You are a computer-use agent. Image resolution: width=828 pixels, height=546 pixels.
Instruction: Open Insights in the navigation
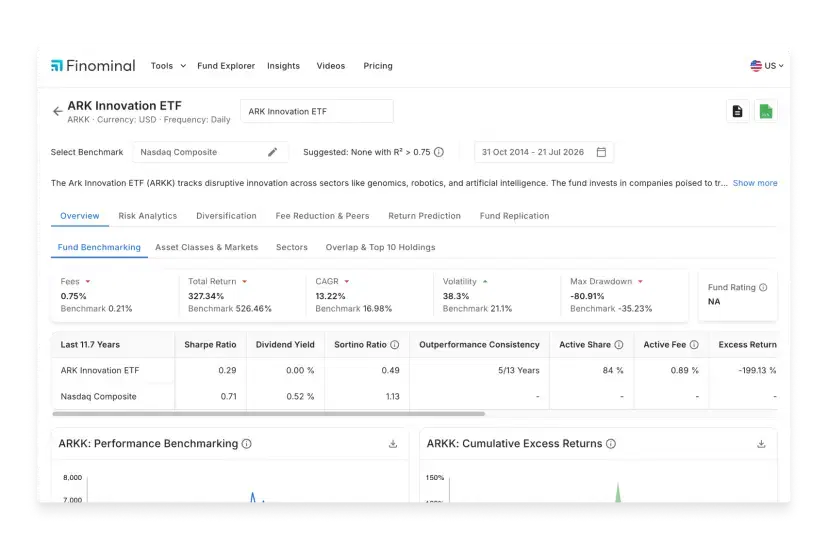pyautogui.click(x=283, y=66)
